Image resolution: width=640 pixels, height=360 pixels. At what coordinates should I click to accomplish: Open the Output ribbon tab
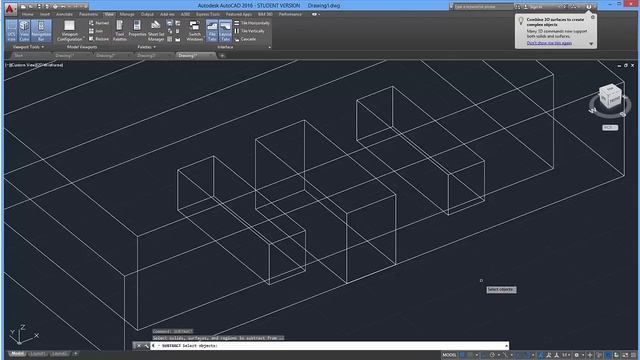(147, 14)
